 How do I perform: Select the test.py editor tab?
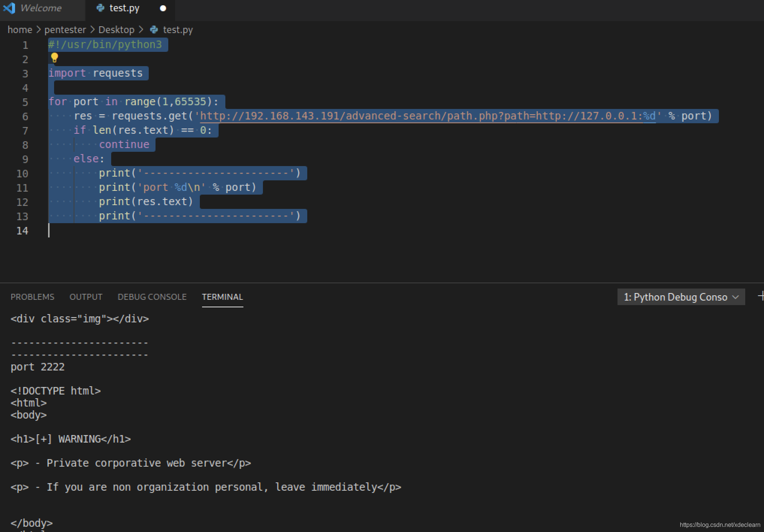pos(124,8)
